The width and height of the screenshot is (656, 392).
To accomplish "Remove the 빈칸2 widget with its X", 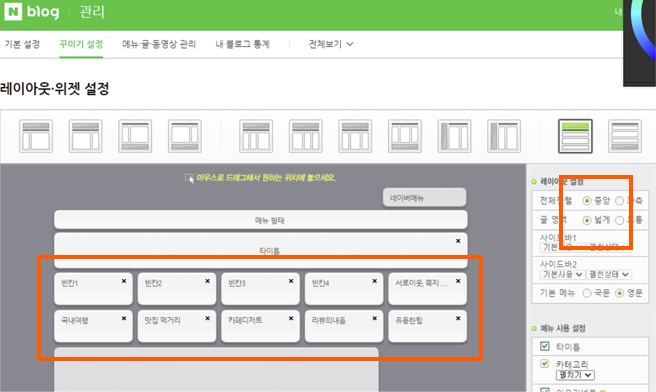I will [208, 281].
